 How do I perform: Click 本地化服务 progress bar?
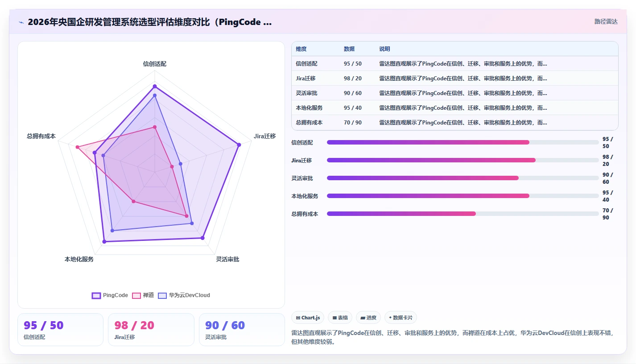(463, 196)
